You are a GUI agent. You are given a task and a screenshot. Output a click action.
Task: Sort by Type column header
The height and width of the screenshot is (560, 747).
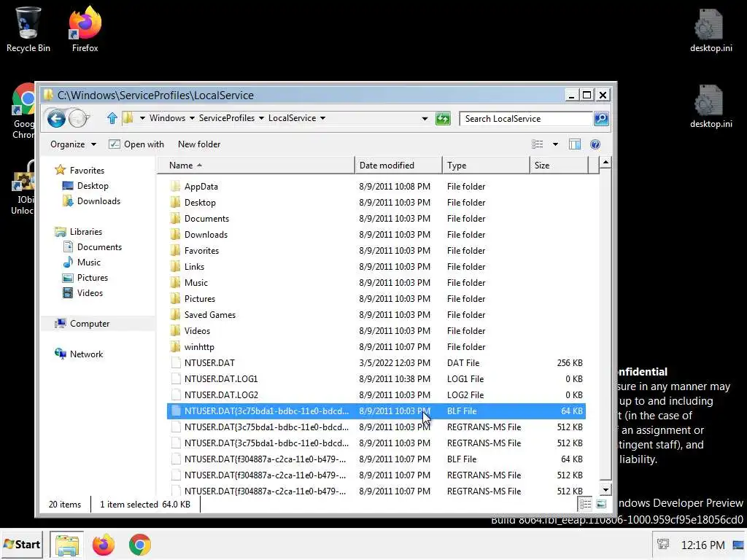(x=486, y=166)
